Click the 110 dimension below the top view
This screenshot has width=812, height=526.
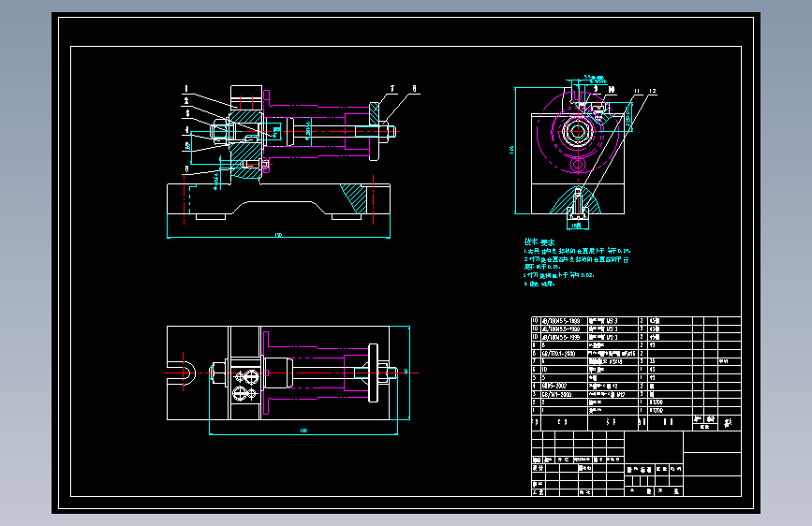click(303, 431)
